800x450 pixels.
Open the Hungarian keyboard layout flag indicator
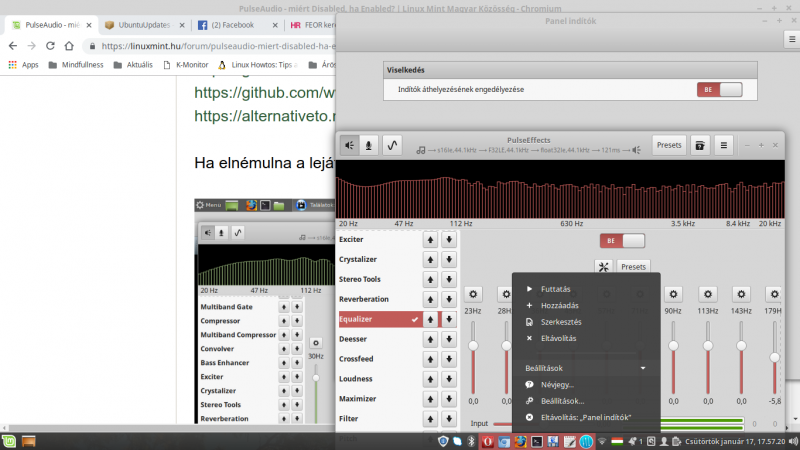[x=617, y=441]
